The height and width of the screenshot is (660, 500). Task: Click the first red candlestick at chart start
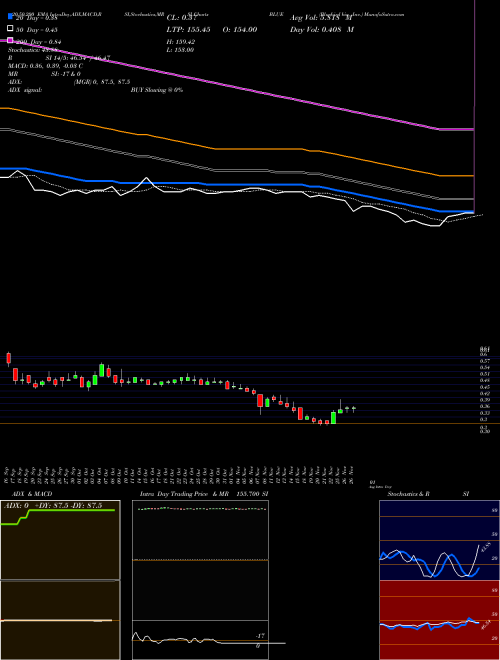8,359
